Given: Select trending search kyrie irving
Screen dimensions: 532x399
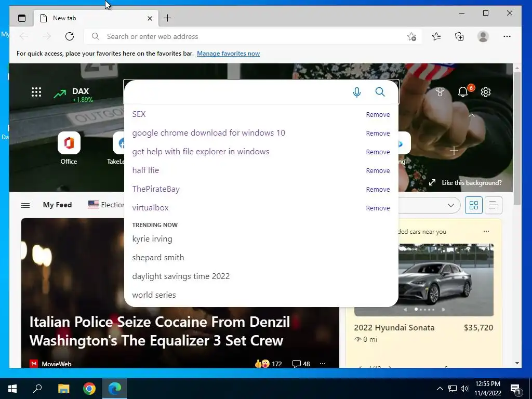Looking at the screenshot, I should [152, 239].
